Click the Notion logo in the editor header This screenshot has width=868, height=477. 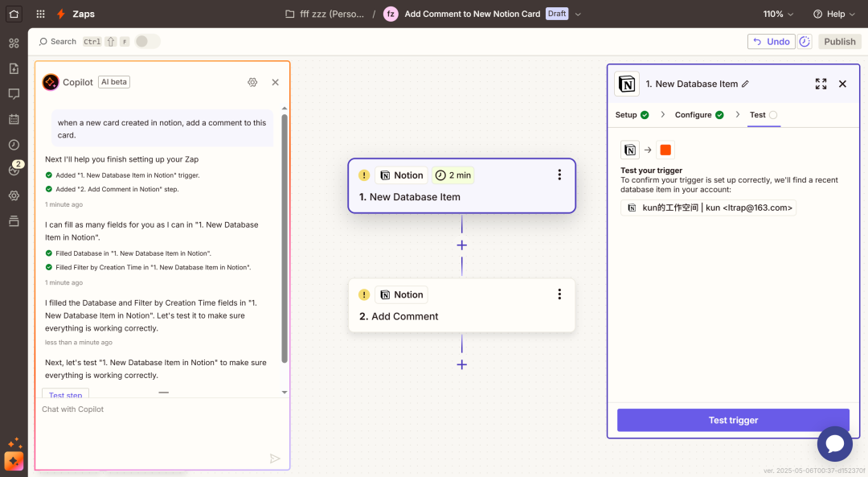(627, 84)
